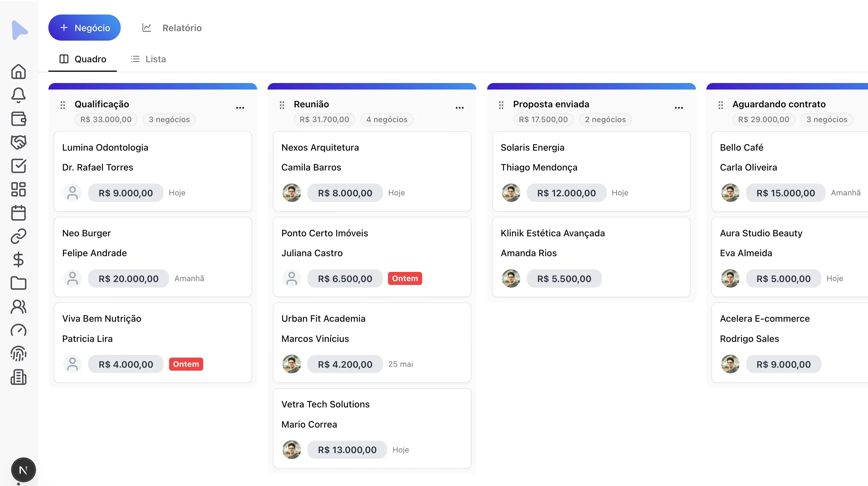Click unassigned owner icon on Ponto Certo Imóveis

pyautogui.click(x=292, y=278)
